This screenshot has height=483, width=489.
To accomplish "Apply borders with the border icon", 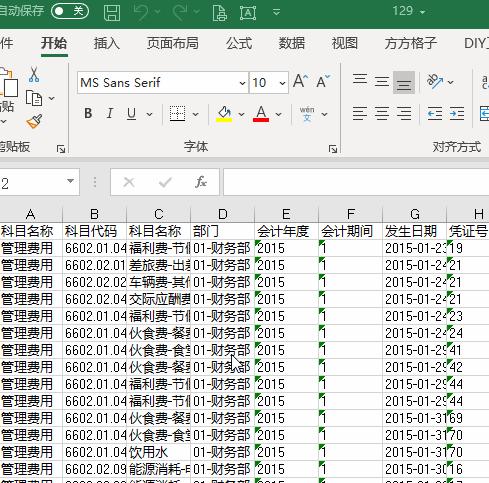I will tap(177, 114).
